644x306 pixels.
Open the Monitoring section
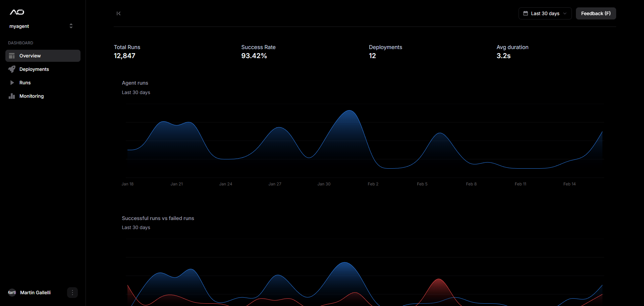pyautogui.click(x=32, y=96)
